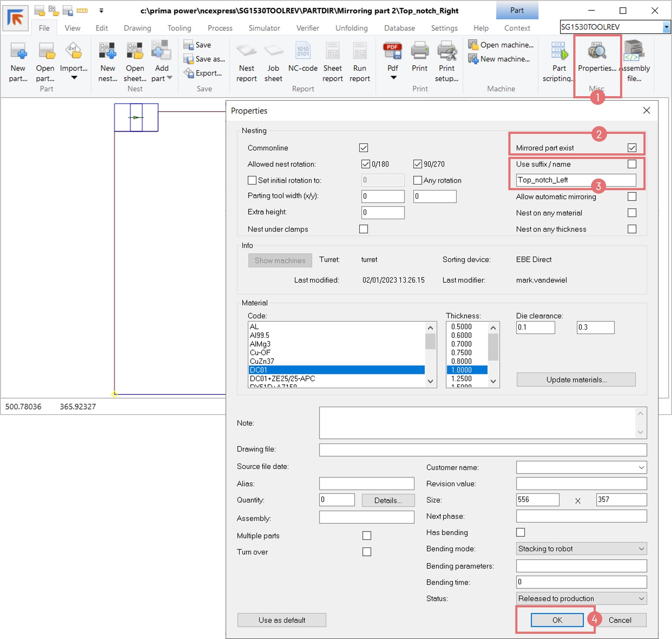Click the Update materials button

click(x=576, y=380)
